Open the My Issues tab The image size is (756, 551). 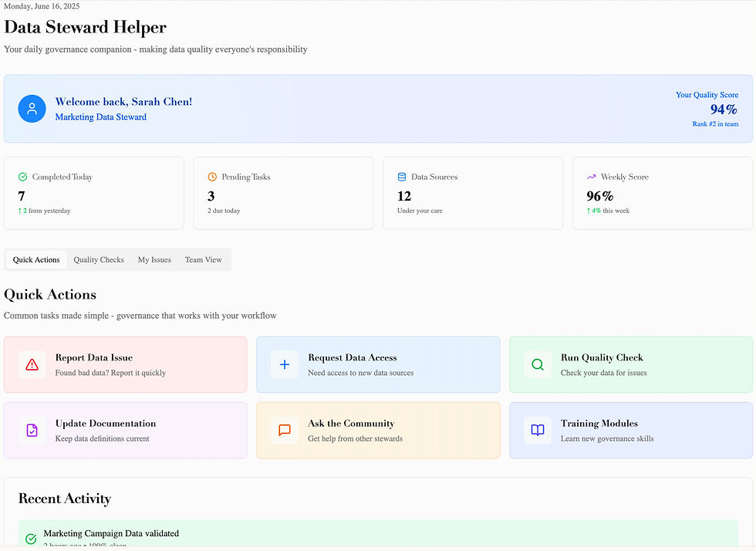(154, 260)
